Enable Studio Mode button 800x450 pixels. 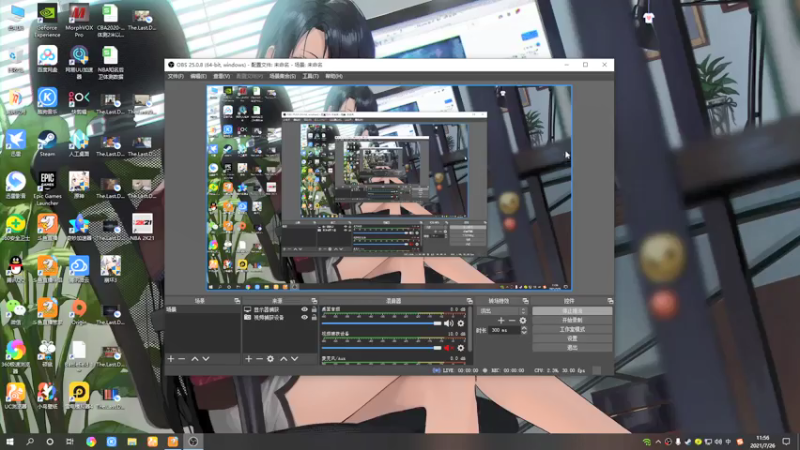(572, 329)
